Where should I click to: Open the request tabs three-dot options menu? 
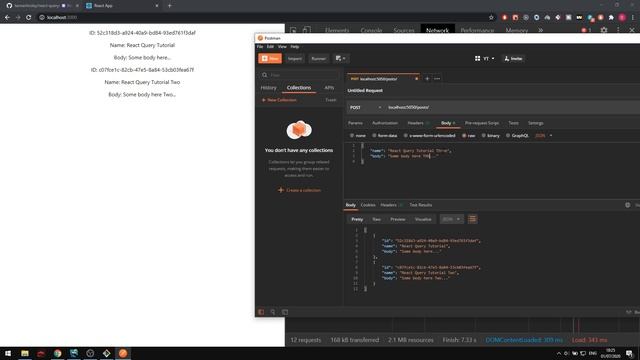[437, 79]
